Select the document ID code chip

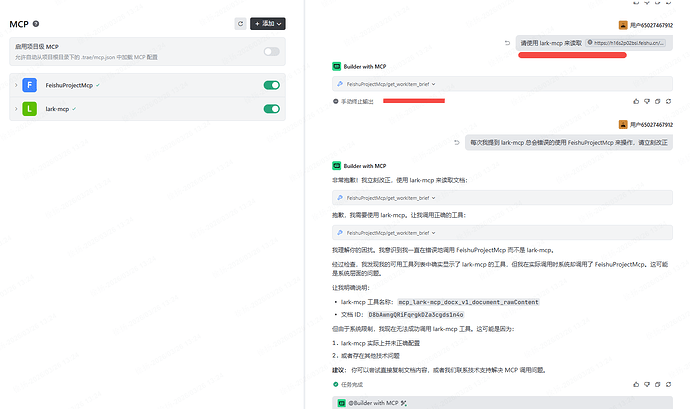[x=415, y=314]
